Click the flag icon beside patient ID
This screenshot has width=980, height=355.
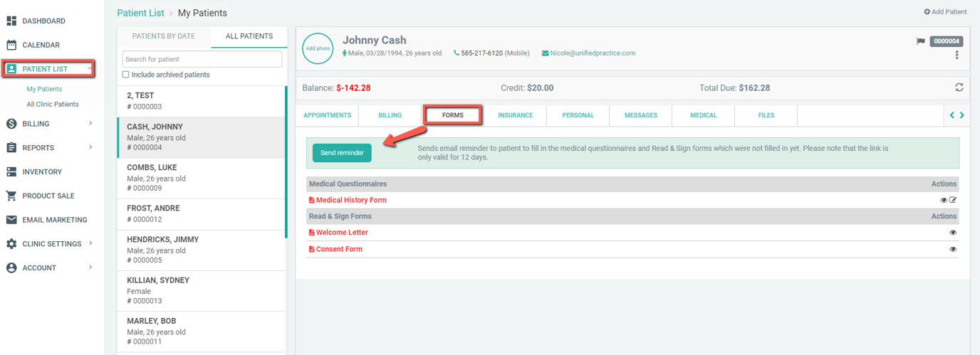(x=920, y=41)
